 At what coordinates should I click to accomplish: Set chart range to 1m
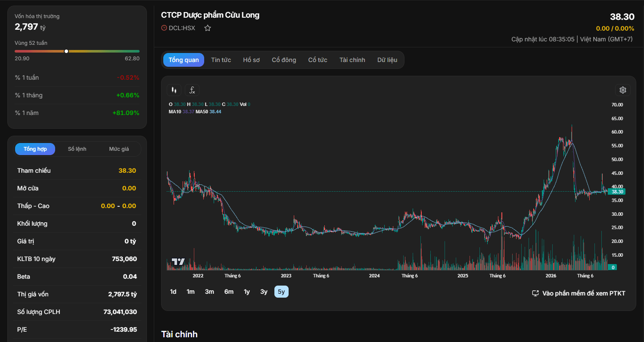[190, 292]
